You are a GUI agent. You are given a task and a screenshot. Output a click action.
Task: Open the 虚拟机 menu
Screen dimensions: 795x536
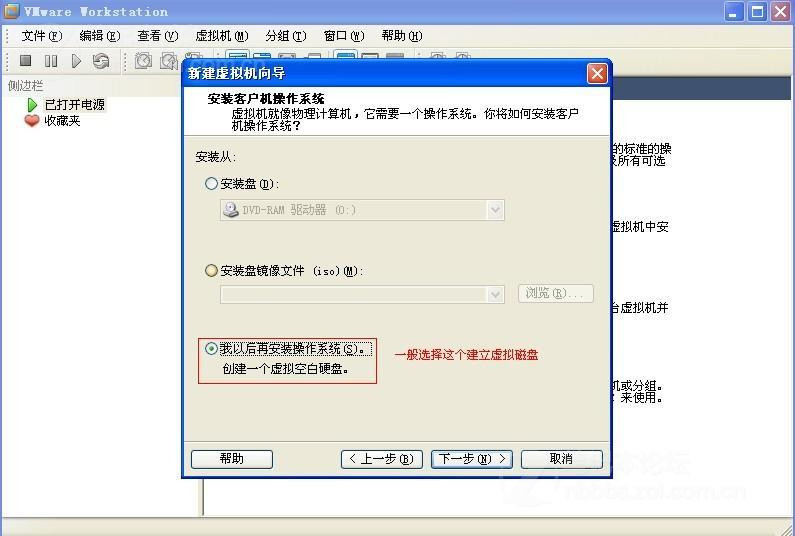tap(221, 36)
